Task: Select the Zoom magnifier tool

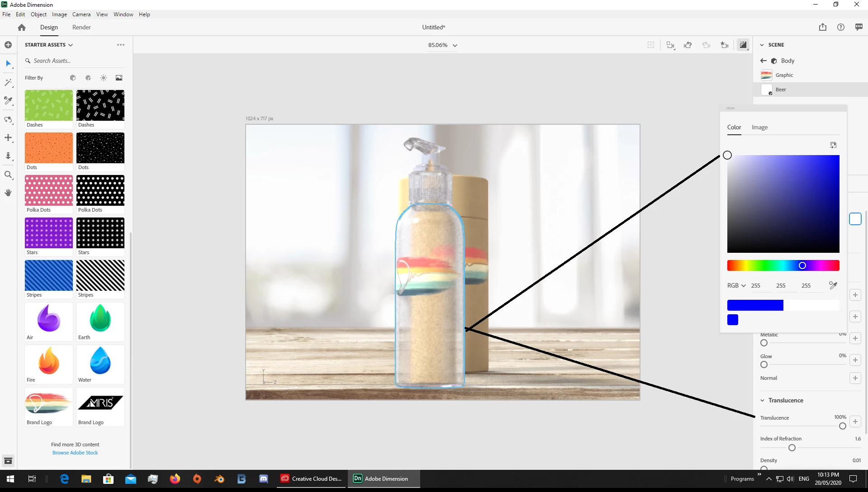Action: (x=8, y=175)
